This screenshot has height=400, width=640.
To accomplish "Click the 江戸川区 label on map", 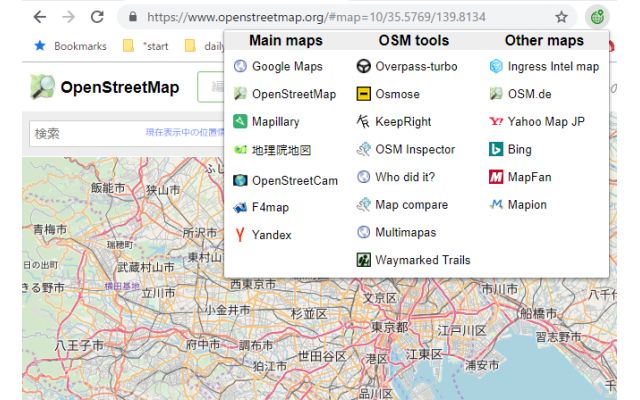I will [462, 331].
